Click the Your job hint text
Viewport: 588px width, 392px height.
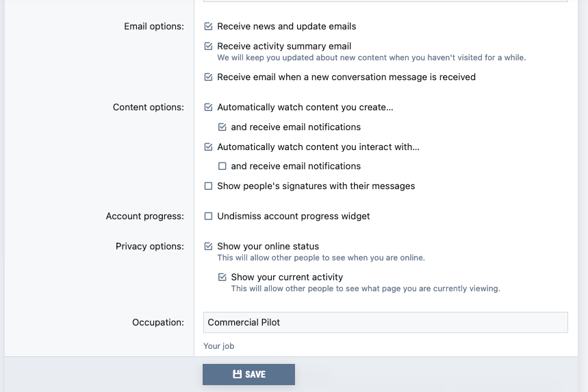[218, 346]
